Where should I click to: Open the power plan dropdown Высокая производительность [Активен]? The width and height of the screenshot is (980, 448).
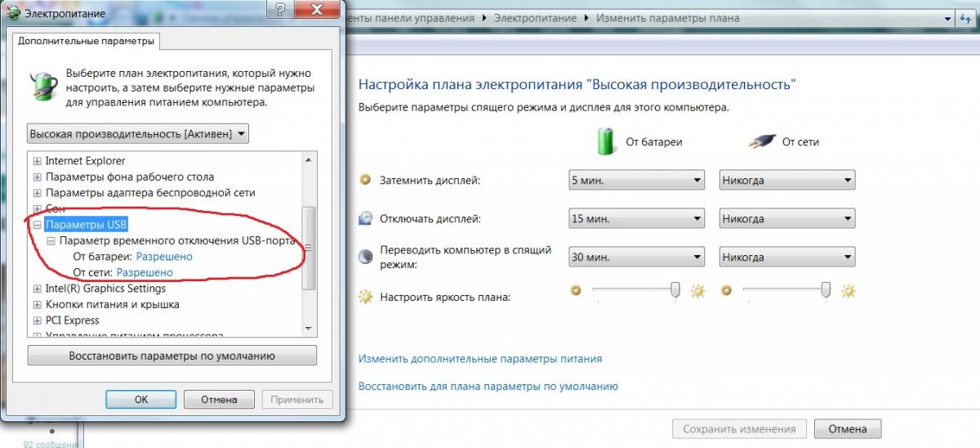point(138,133)
